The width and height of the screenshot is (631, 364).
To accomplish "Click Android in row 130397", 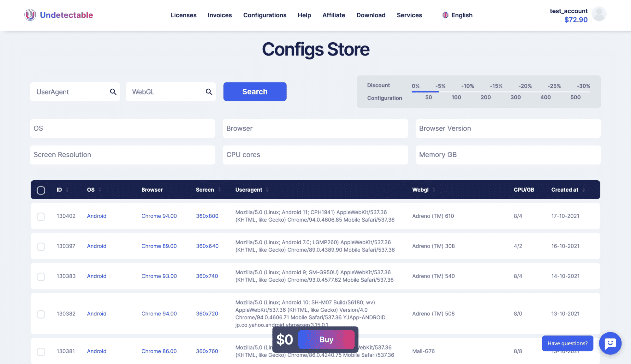I will [97, 246].
